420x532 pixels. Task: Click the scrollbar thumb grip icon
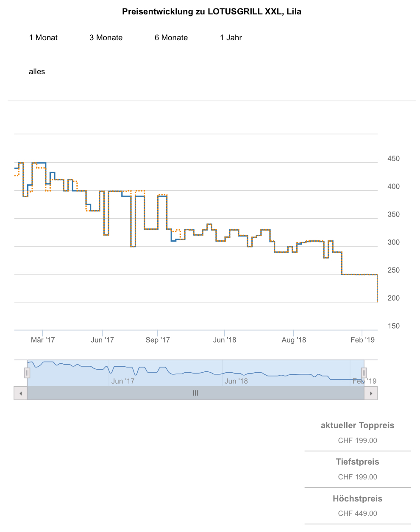195,393
